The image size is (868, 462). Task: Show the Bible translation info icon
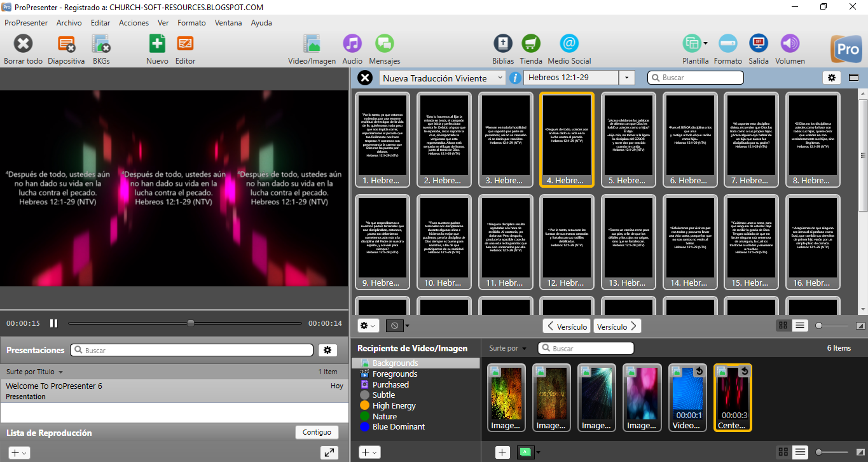click(515, 78)
